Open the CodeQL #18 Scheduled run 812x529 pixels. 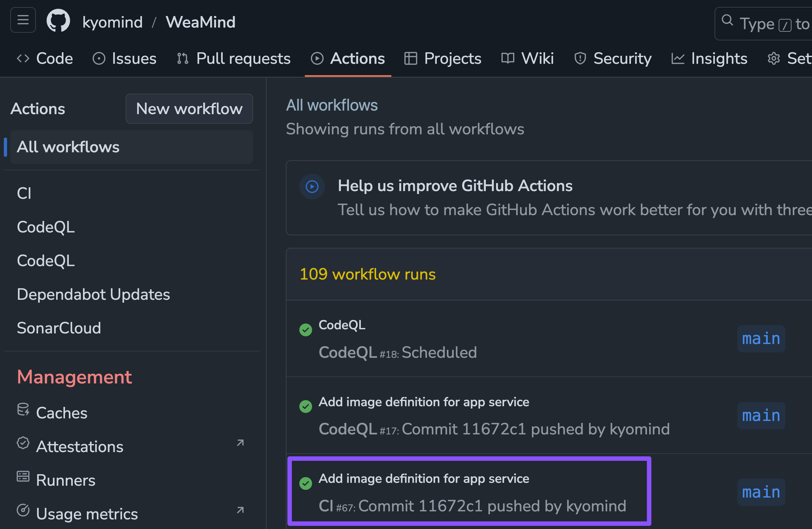[342, 325]
